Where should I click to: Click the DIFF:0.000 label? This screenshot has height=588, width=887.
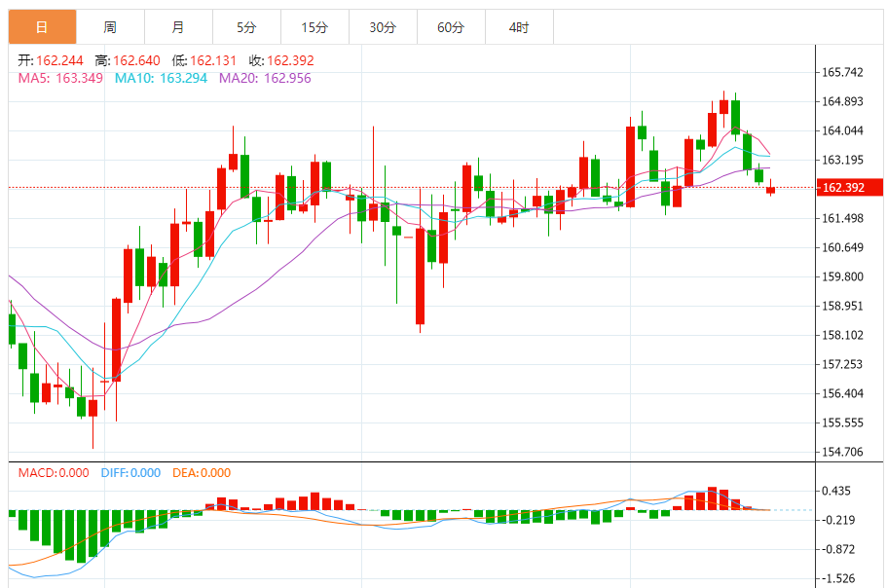coord(130,473)
